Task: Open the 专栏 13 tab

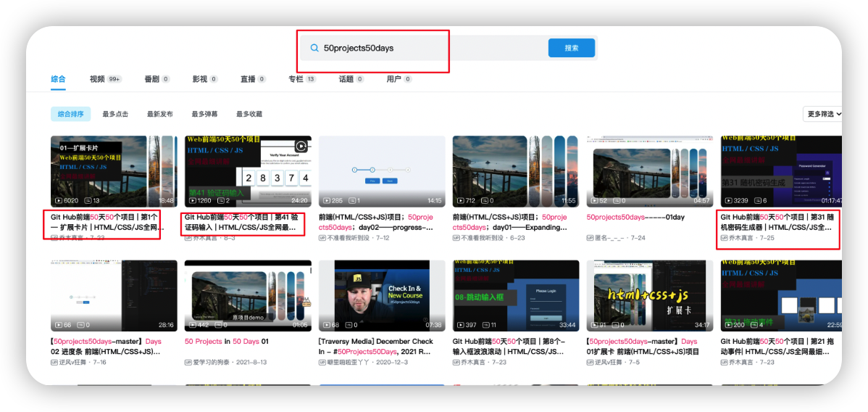Action: (x=302, y=79)
